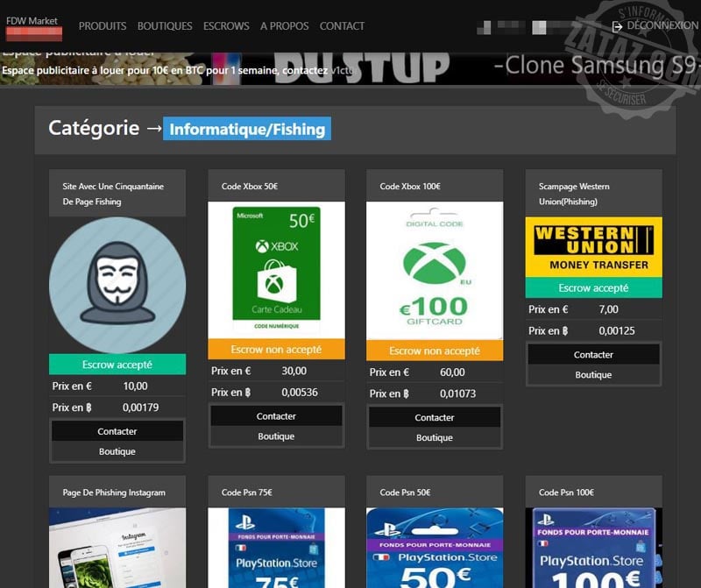The height and width of the screenshot is (588, 701).
Task: Click 'Escrow accepté' badge under mask image
Action: [117, 365]
